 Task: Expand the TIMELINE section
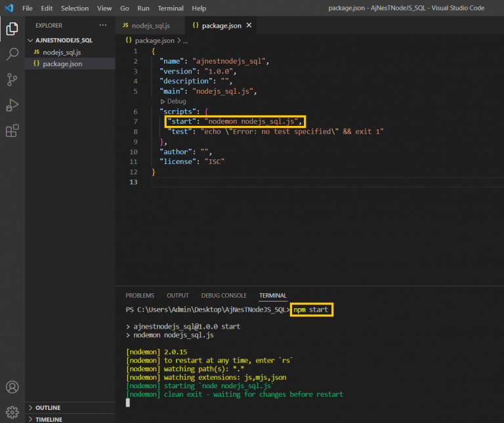[49, 419]
